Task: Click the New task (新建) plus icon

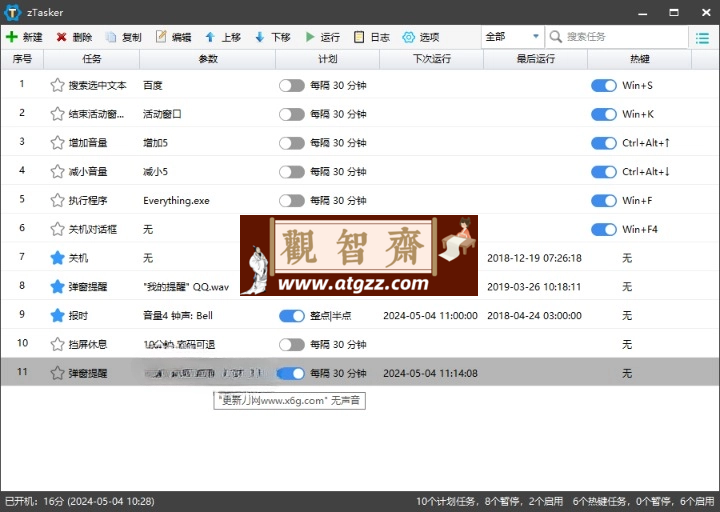Action: [11, 37]
